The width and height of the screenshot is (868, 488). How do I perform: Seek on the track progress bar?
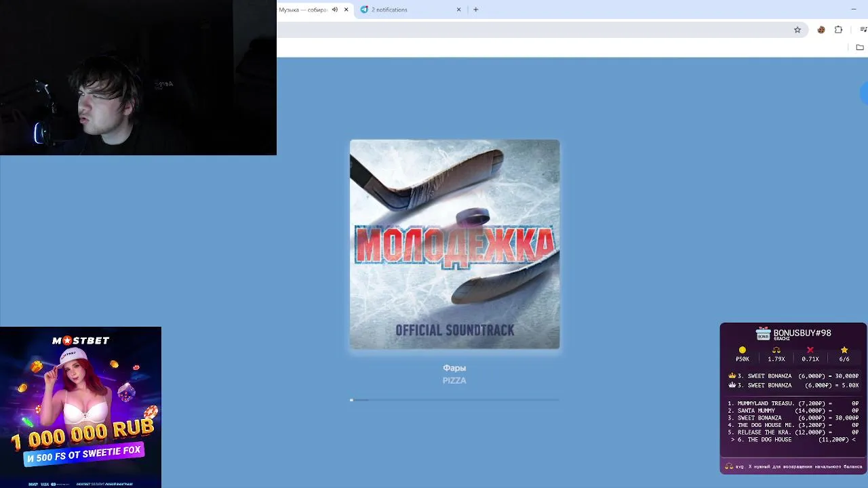click(x=454, y=400)
